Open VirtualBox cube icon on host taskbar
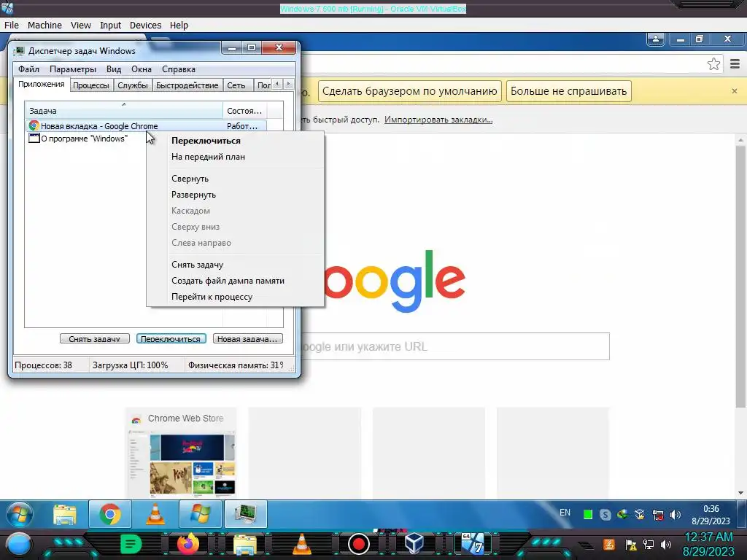 pos(414,544)
